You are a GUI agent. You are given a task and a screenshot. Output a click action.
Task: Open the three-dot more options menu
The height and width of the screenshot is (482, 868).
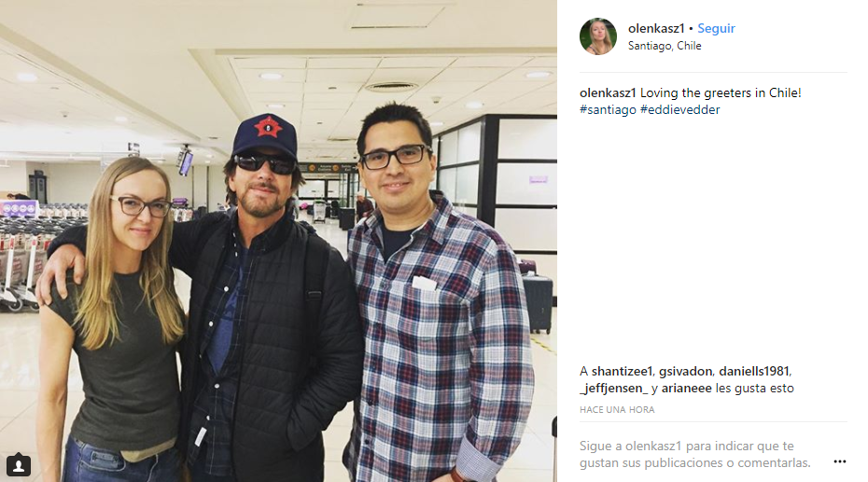click(839, 461)
